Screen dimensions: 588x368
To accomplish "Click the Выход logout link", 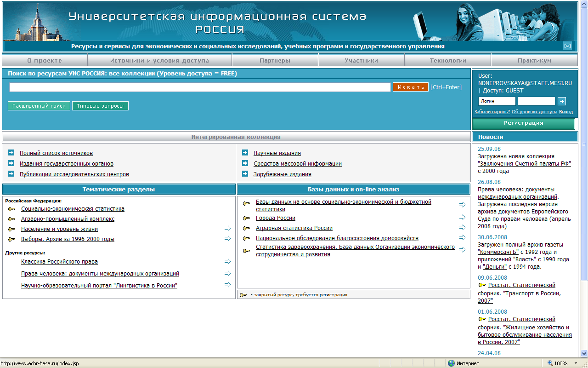I will point(566,112).
